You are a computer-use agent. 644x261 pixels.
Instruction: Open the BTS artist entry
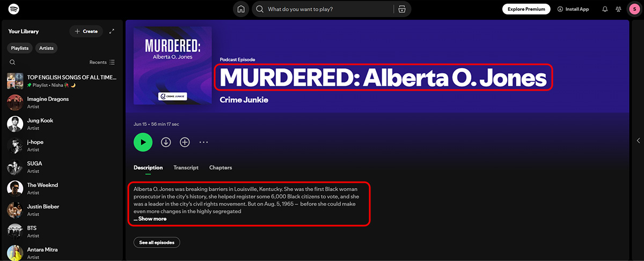point(62,231)
